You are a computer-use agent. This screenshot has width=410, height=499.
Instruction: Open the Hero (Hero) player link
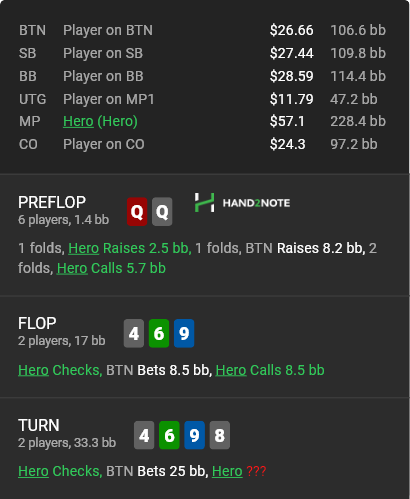(100, 121)
